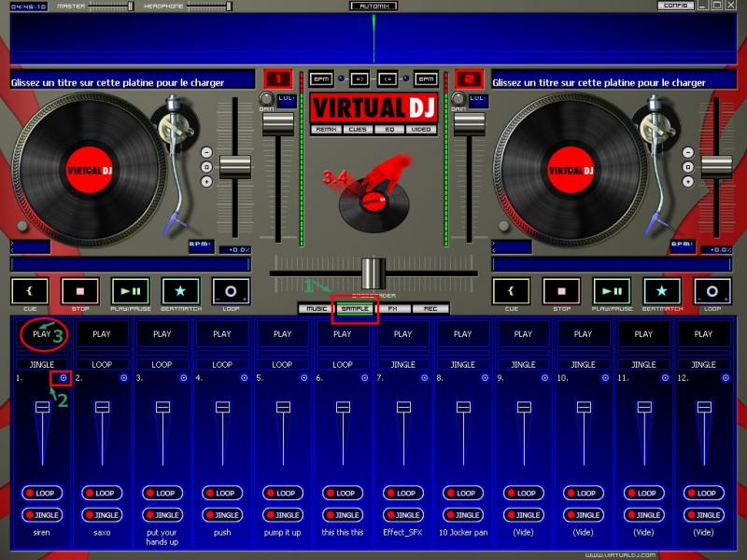Click the crossfader slider handle
This screenshot has height=560, width=747.
pos(373,273)
